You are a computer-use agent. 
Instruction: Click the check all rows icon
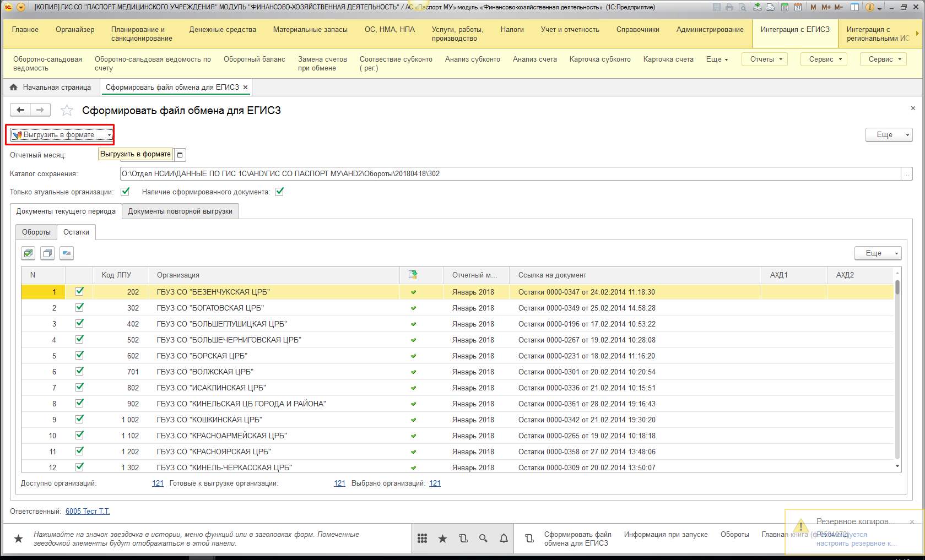[28, 253]
